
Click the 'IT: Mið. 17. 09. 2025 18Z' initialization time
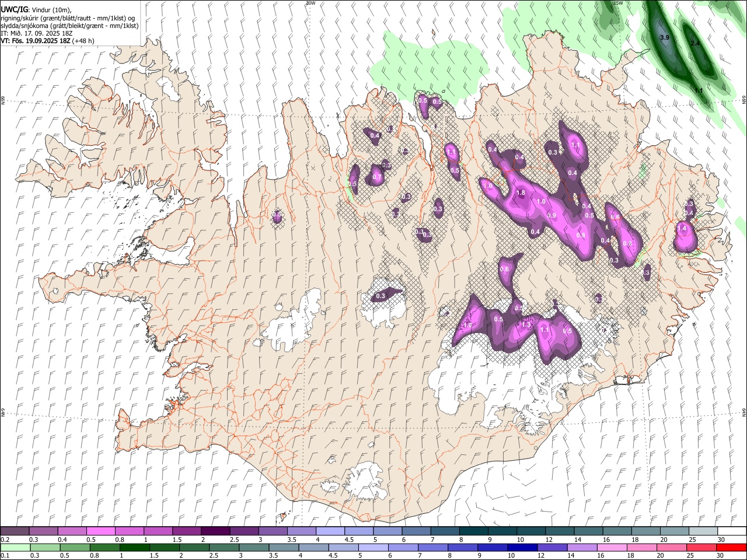click(x=36, y=33)
